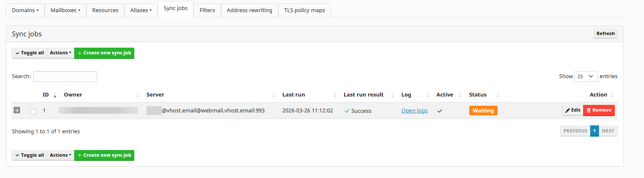Sort by Owner column sort icon
The height and width of the screenshot is (178, 644).
[x=138, y=95]
